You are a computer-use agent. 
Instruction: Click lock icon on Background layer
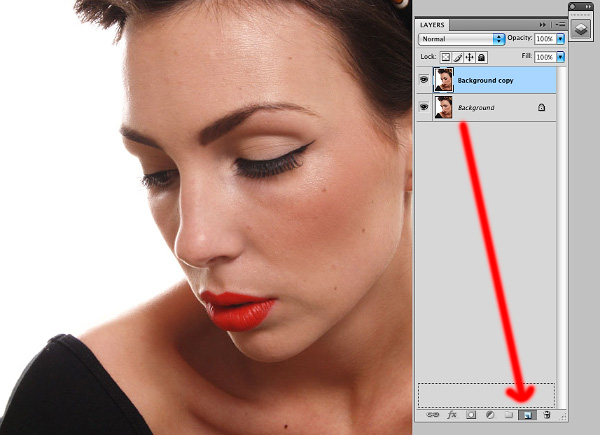coord(541,108)
